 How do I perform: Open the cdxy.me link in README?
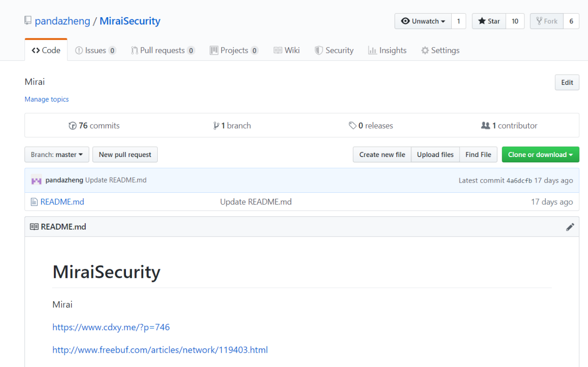click(x=111, y=327)
